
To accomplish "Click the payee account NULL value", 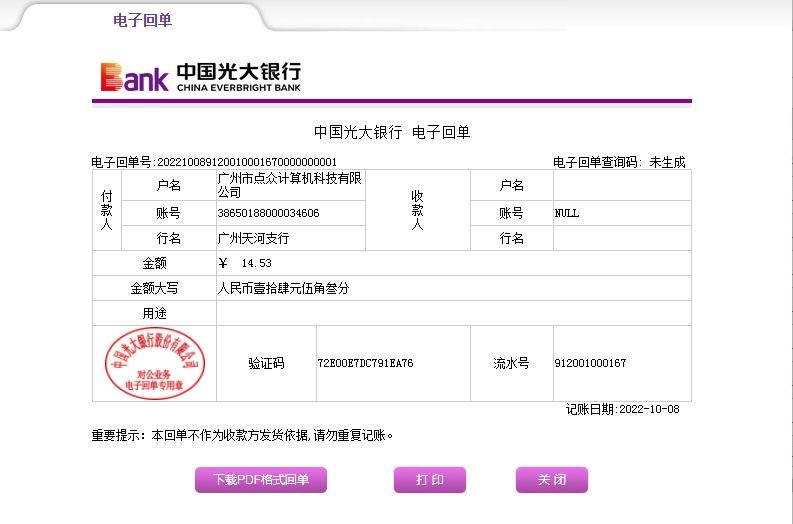I will [x=567, y=213].
